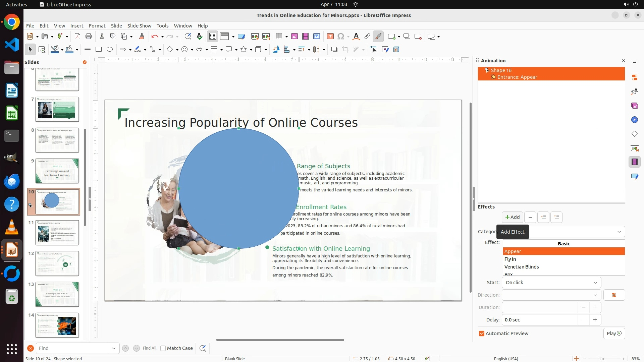Click the Add effect button
This screenshot has width=644, height=362.
512,217
